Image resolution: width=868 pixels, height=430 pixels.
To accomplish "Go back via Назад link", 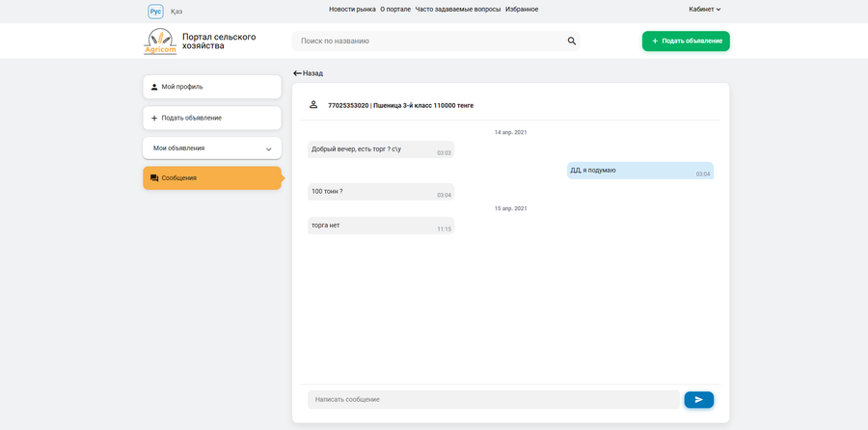I will click(309, 73).
